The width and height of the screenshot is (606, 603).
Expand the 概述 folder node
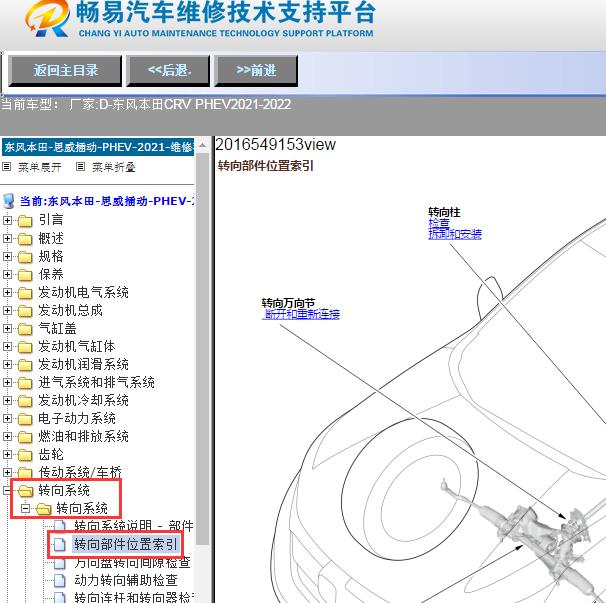7,238
